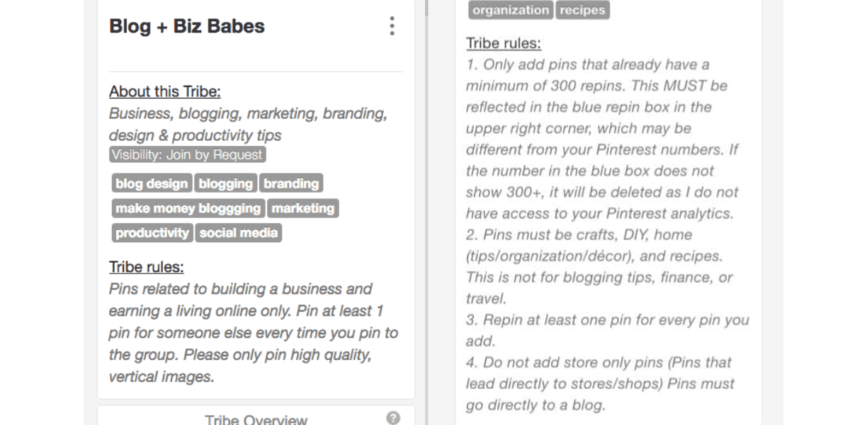
Task: Click the Business, blogging, marketing description text
Action: point(247,124)
